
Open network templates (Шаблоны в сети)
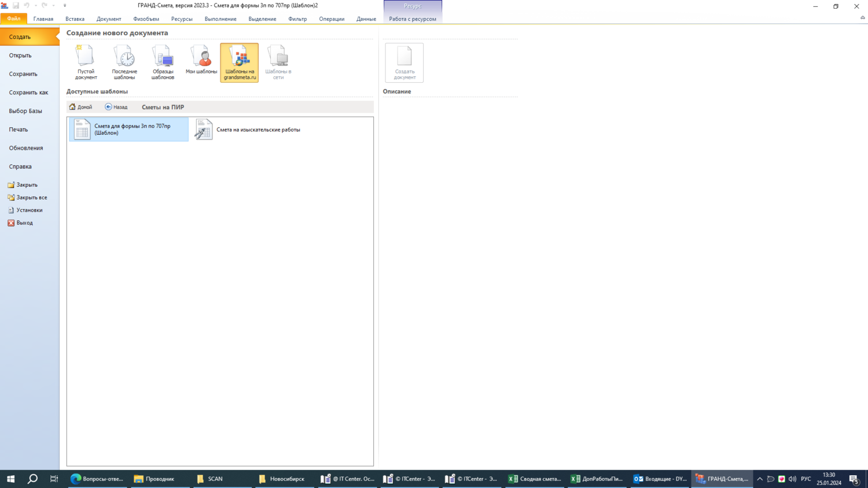click(x=278, y=62)
